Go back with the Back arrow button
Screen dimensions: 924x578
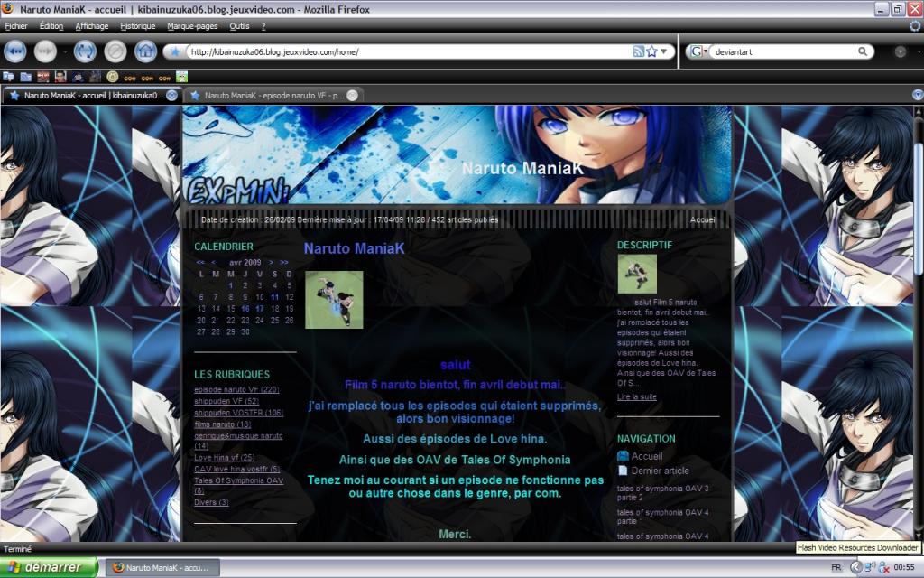[15, 51]
